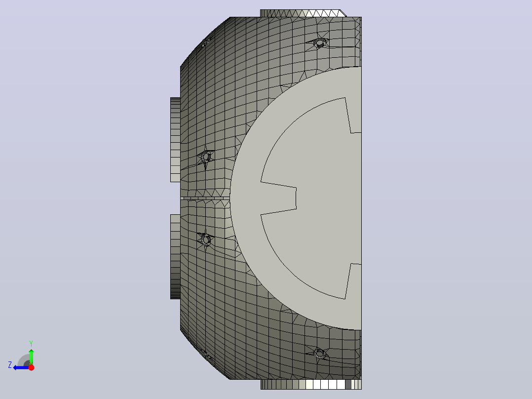
Task: Click the red X axis dot on triad
Action: [x=31, y=367]
